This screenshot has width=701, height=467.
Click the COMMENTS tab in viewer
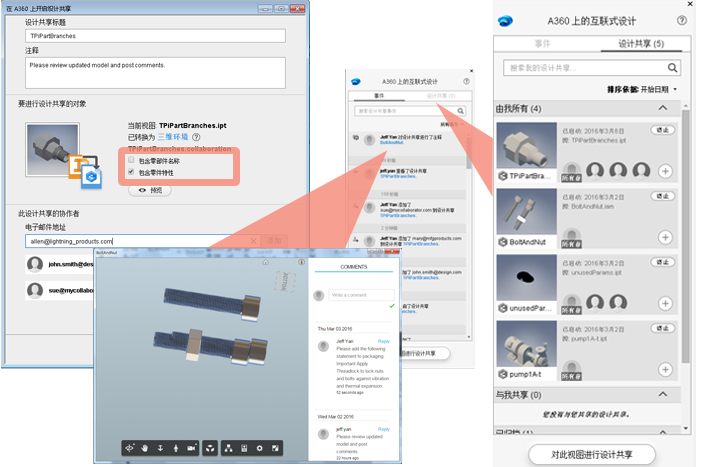coord(354,267)
